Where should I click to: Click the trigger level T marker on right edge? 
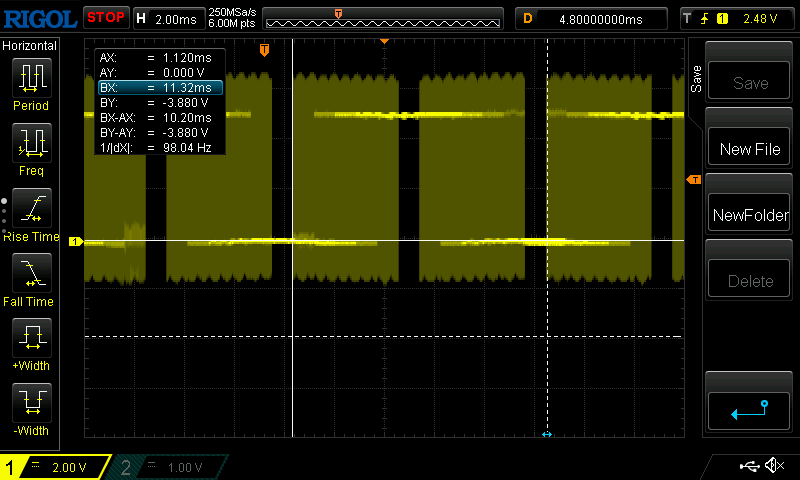point(694,180)
